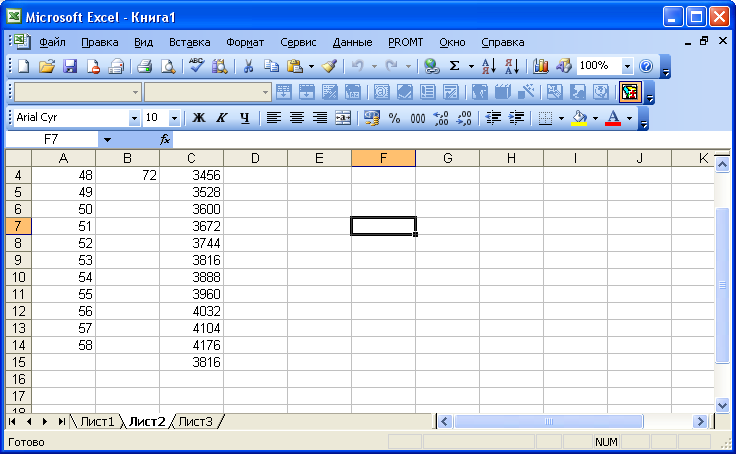This screenshot has height=454, width=736.
Task: Open a file with the Open folder icon
Action: coord(46,66)
